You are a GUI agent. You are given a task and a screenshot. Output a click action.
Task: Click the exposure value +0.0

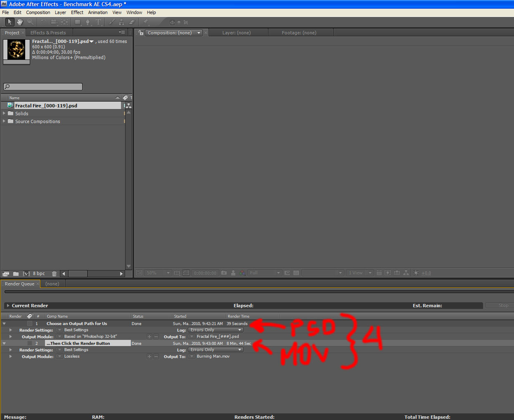426,273
